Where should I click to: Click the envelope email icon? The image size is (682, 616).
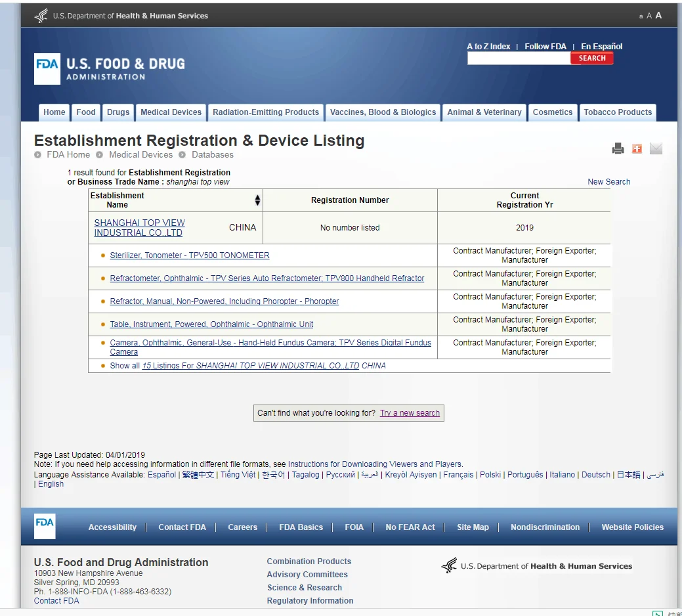[656, 148]
